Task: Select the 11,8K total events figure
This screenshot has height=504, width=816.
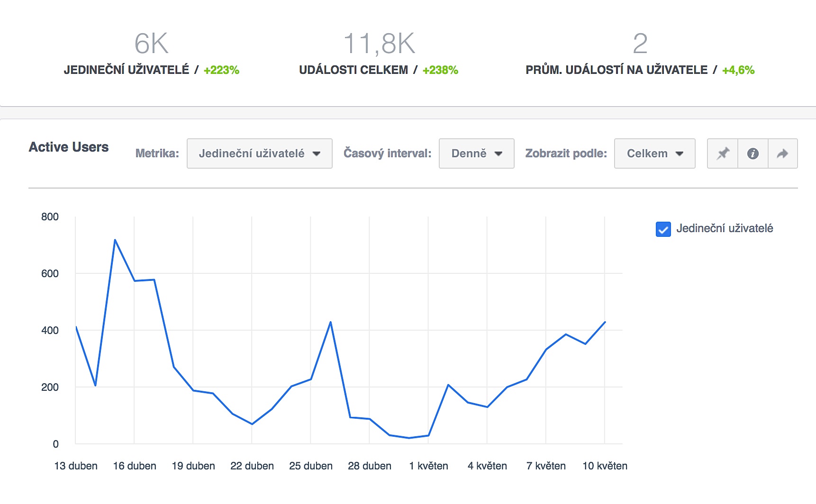Action: coord(379,44)
